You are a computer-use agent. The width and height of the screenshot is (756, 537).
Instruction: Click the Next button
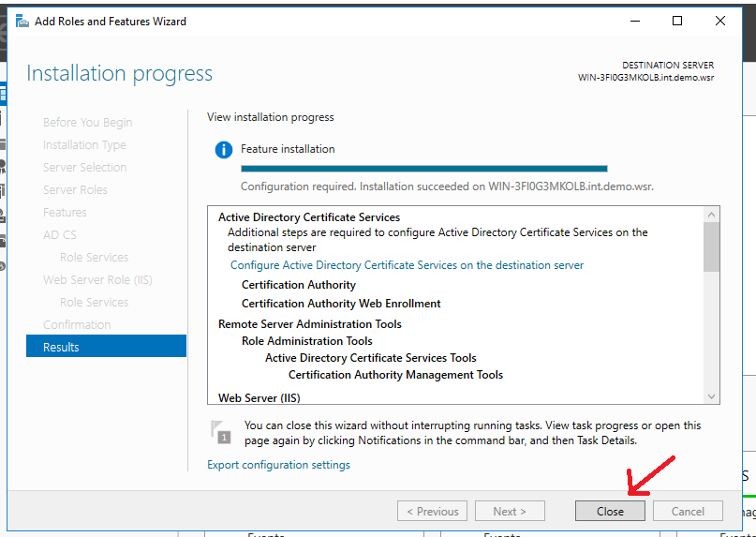510,511
